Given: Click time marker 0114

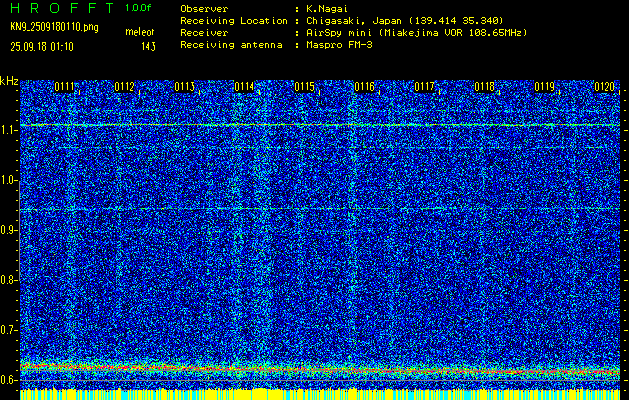Looking at the screenshot, I should tap(244, 87).
